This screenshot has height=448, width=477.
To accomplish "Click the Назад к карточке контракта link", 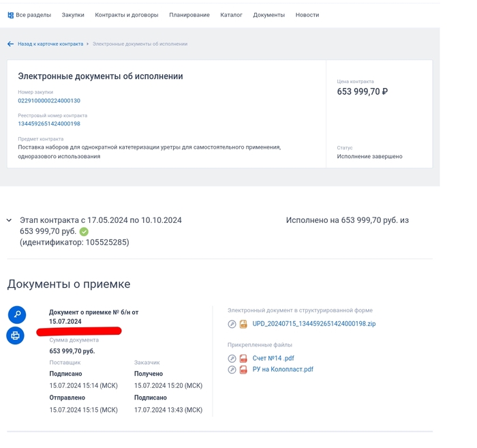I will coord(50,44).
